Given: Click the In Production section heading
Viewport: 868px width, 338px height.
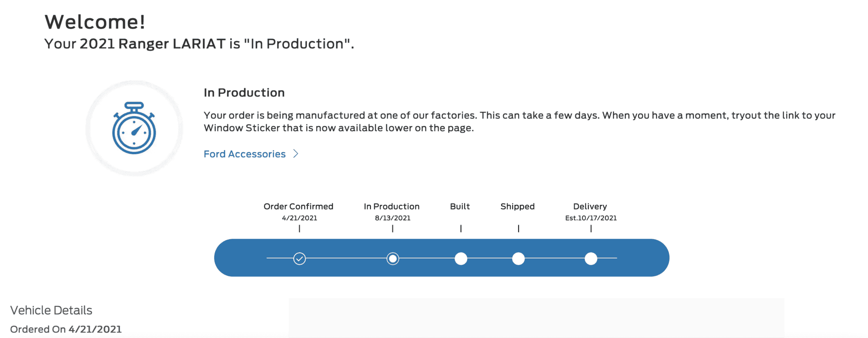Looking at the screenshot, I should coord(244,93).
